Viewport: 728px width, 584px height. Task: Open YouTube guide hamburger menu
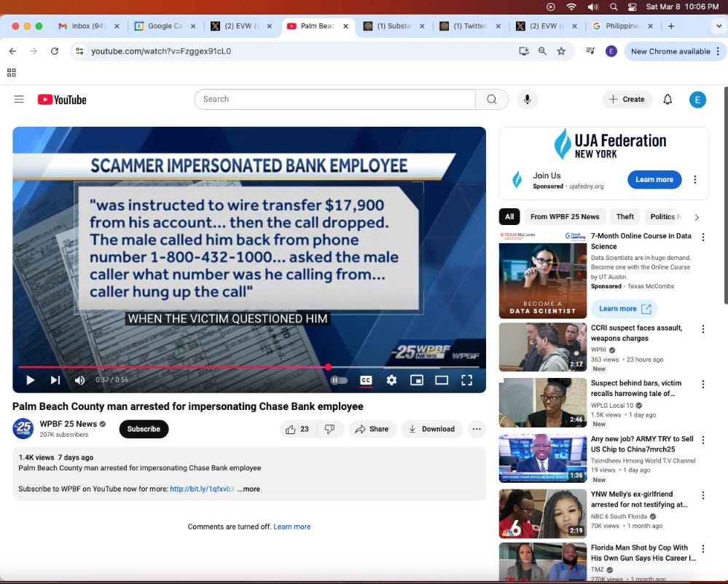19,99
